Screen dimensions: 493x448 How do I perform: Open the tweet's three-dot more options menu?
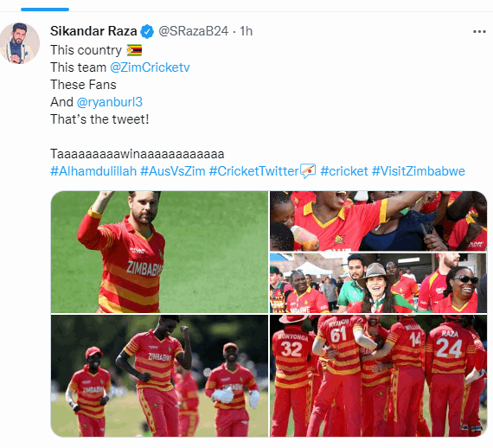(x=479, y=31)
